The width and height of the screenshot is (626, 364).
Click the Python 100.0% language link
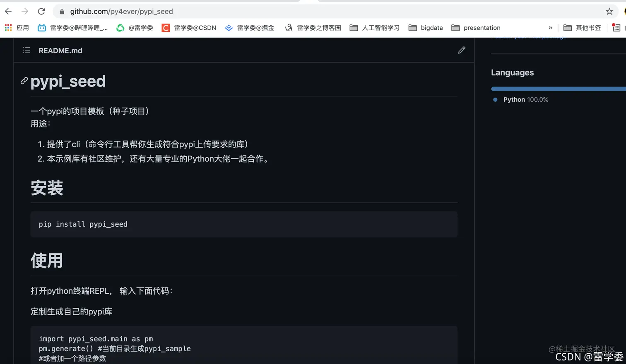pos(526,99)
